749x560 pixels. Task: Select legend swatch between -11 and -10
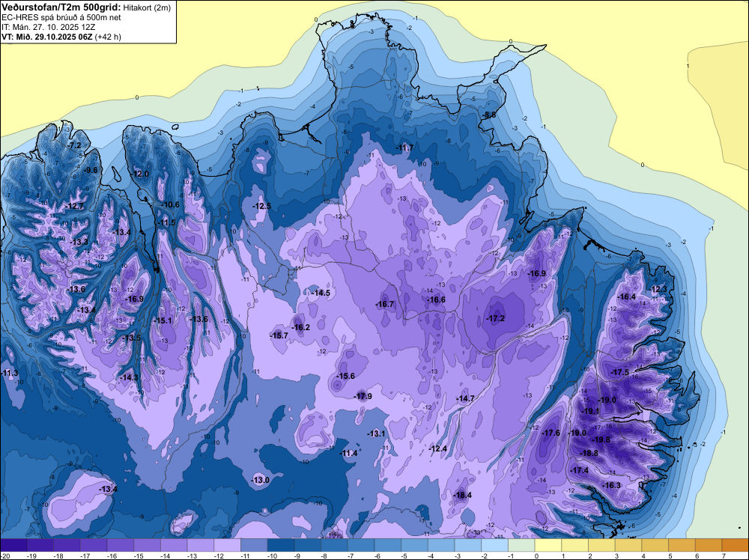(254, 545)
